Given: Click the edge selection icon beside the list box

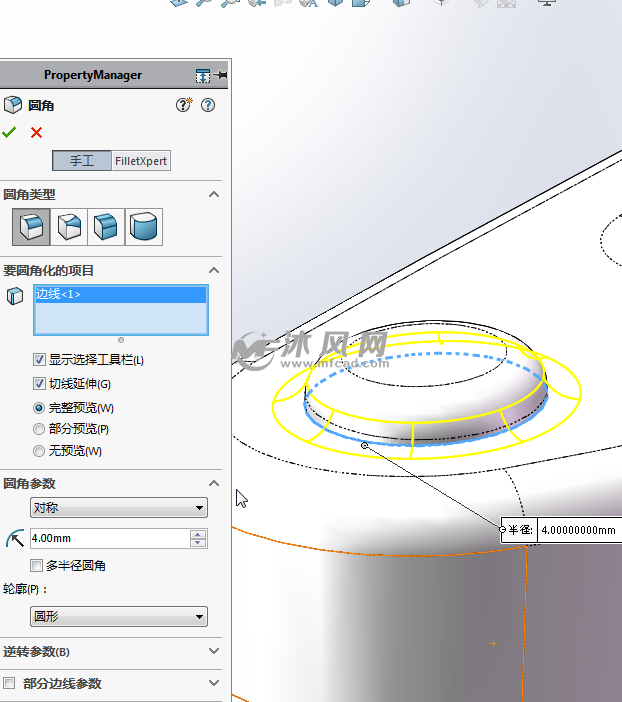Looking at the screenshot, I should pyautogui.click(x=15, y=296).
